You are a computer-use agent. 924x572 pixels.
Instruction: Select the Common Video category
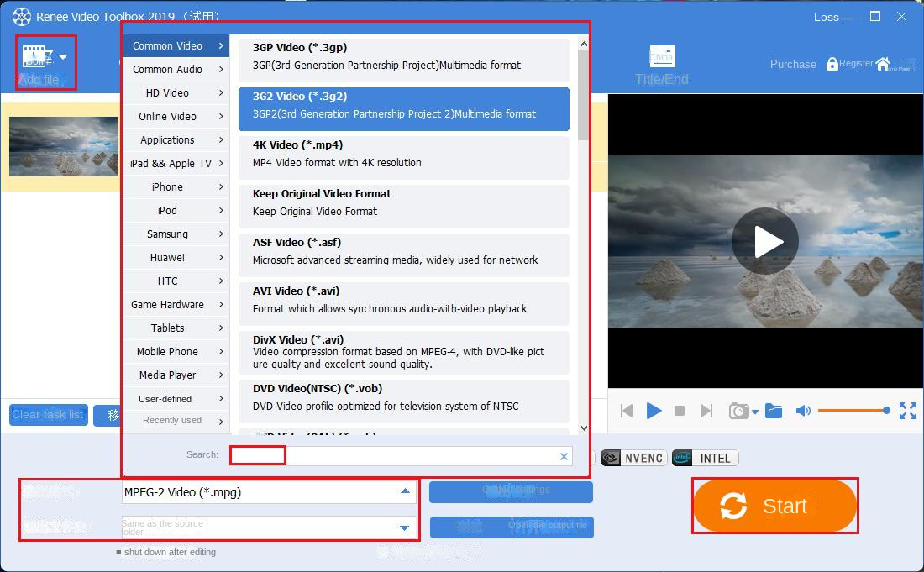(176, 45)
